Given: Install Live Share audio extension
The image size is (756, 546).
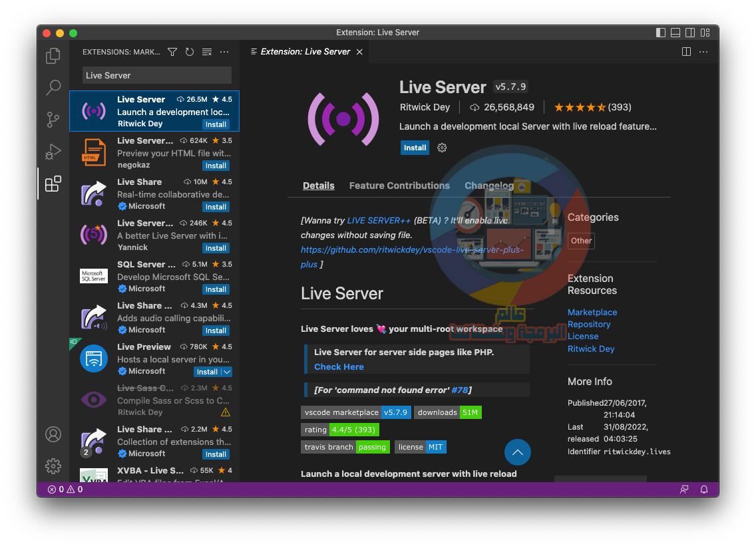Looking at the screenshot, I should [216, 331].
